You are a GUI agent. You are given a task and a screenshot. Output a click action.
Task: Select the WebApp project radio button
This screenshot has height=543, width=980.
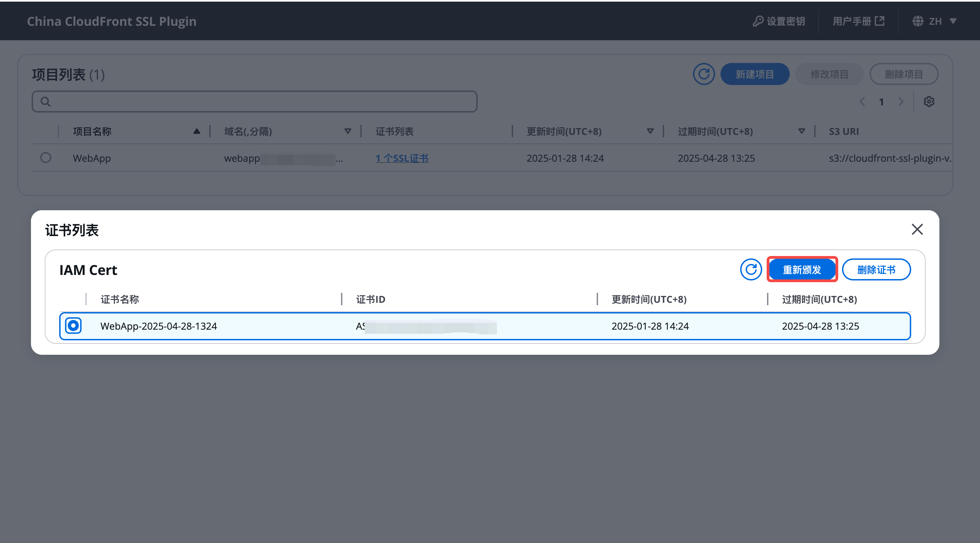[x=46, y=158]
